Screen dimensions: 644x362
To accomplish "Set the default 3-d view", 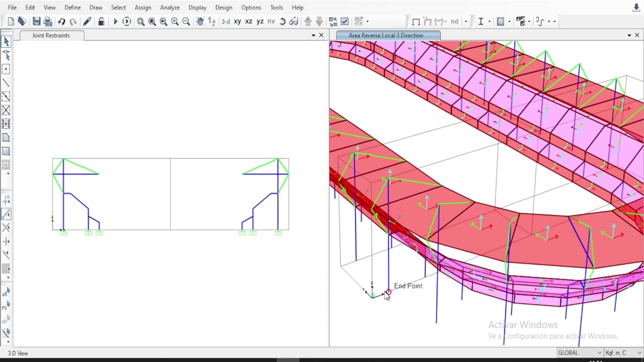I will [225, 21].
